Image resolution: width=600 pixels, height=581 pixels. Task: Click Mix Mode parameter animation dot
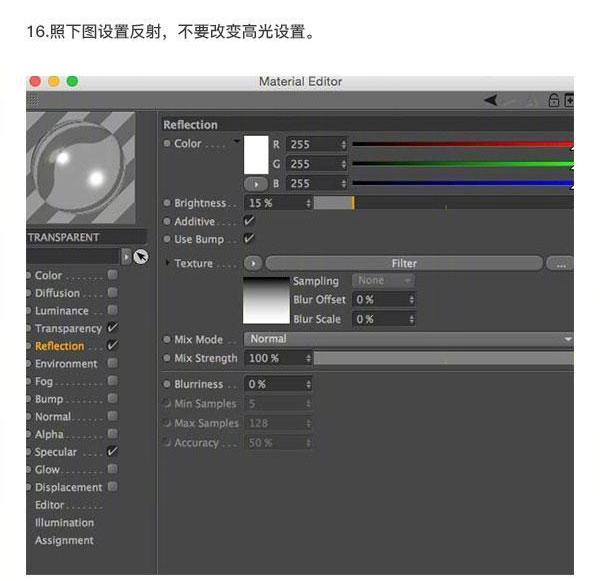tap(167, 339)
